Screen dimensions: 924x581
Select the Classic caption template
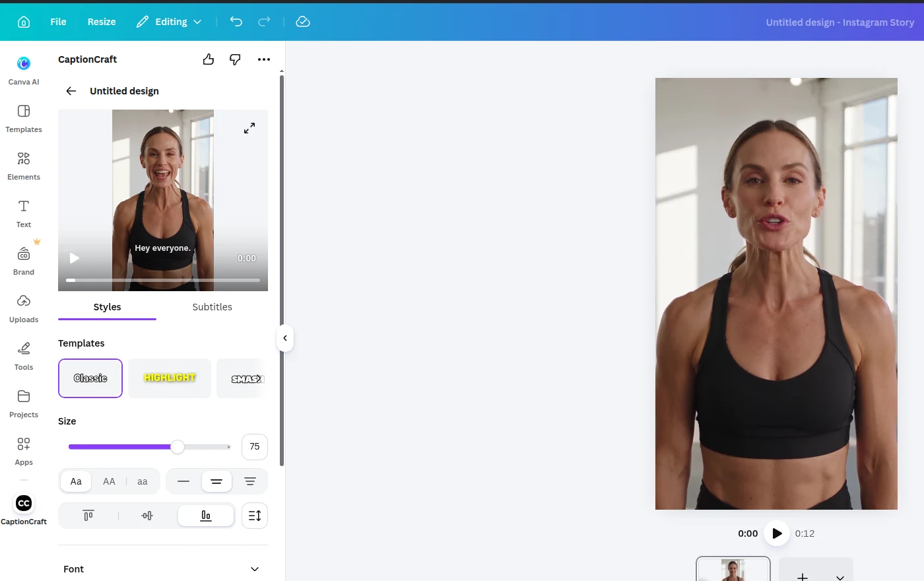click(x=90, y=378)
